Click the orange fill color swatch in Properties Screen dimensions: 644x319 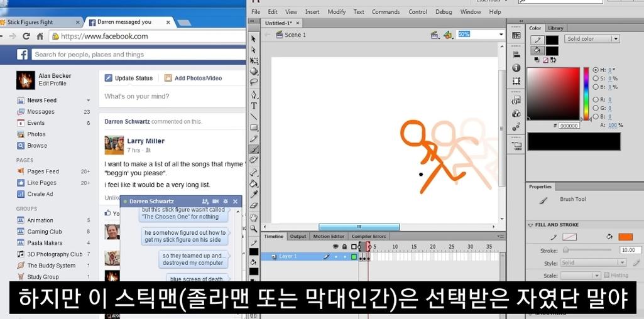pos(626,237)
